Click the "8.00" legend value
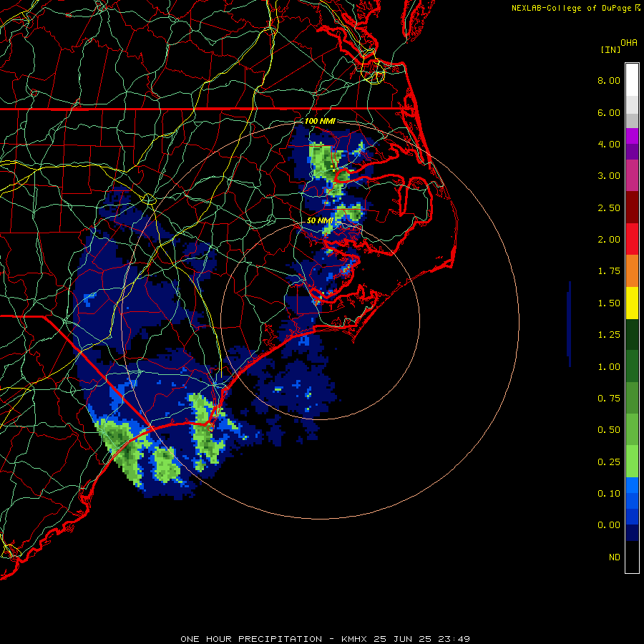 (609, 80)
